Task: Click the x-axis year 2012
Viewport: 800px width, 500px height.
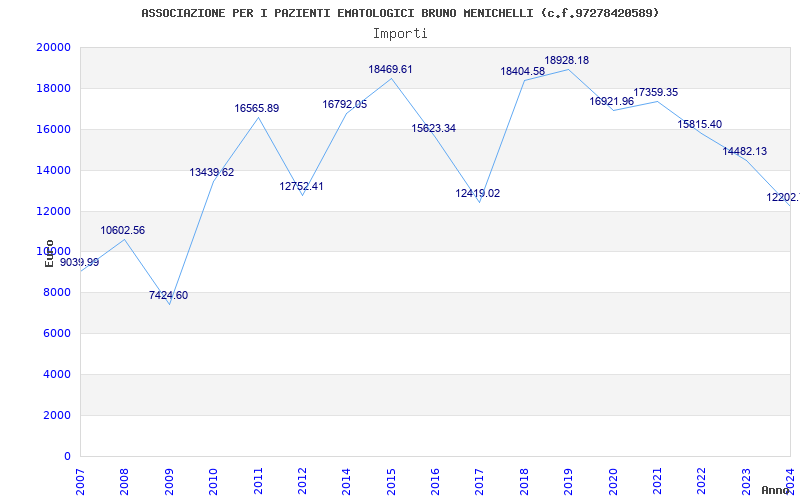Action: 302,482
